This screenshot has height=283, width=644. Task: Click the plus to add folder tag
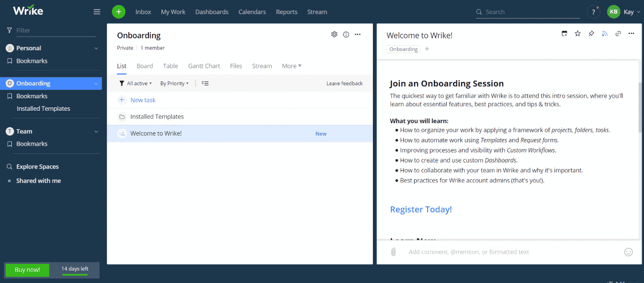coord(427,49)
